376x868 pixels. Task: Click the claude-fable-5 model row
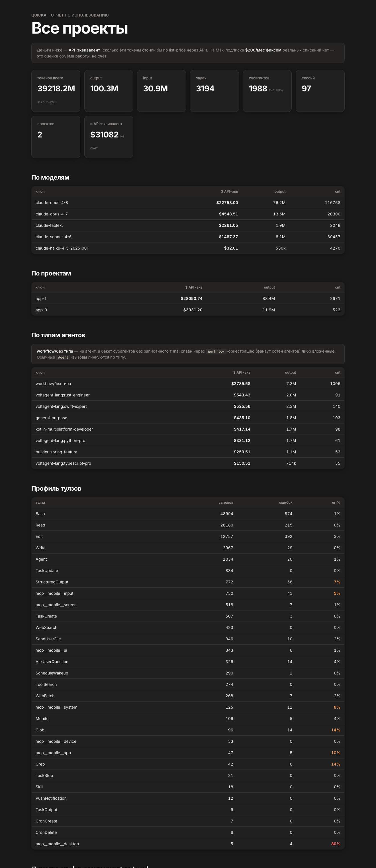tap(188, 225)
